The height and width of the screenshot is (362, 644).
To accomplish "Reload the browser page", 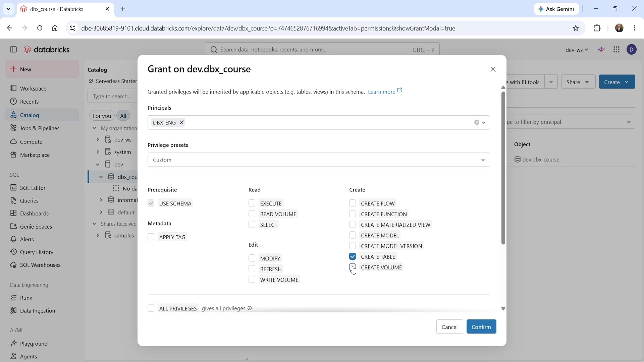I will pyautogui.click(x=40, y=28).
